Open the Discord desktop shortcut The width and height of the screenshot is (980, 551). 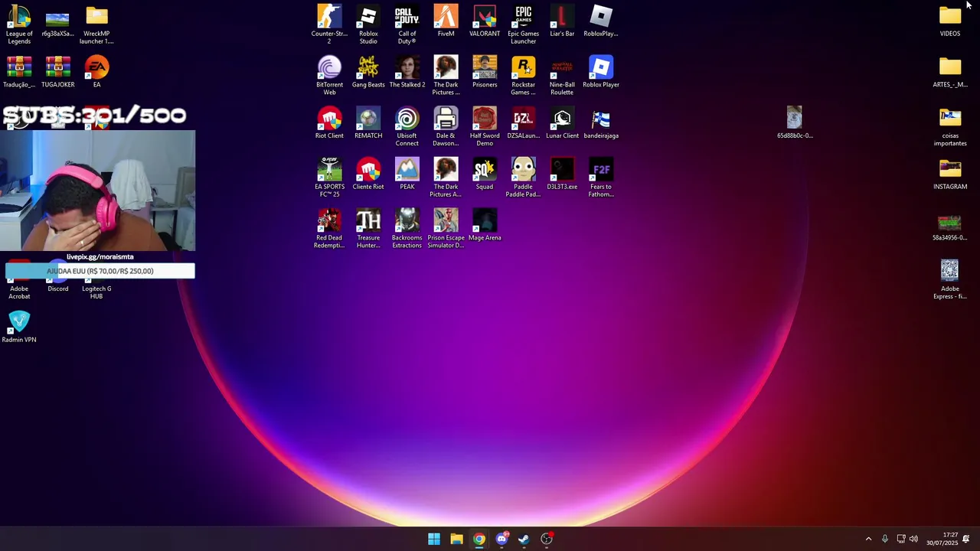point(57,286)
